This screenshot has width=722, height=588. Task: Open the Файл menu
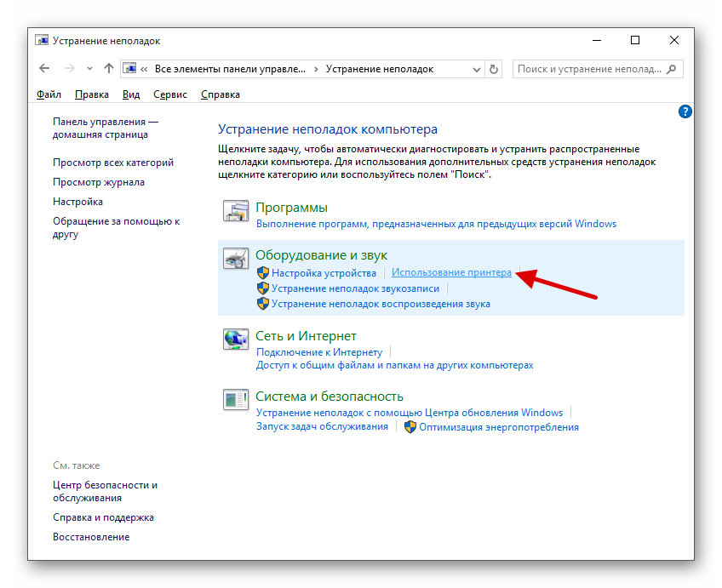coord(49,94)
